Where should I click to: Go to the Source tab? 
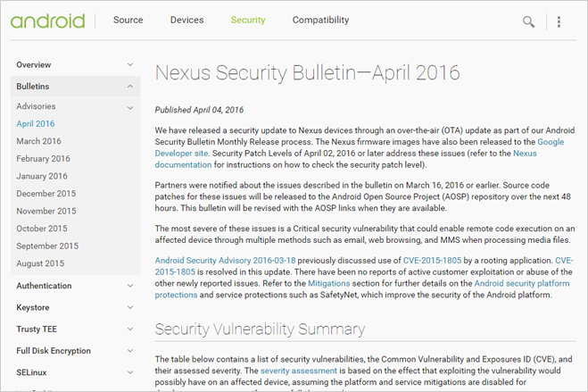(128, 20)
